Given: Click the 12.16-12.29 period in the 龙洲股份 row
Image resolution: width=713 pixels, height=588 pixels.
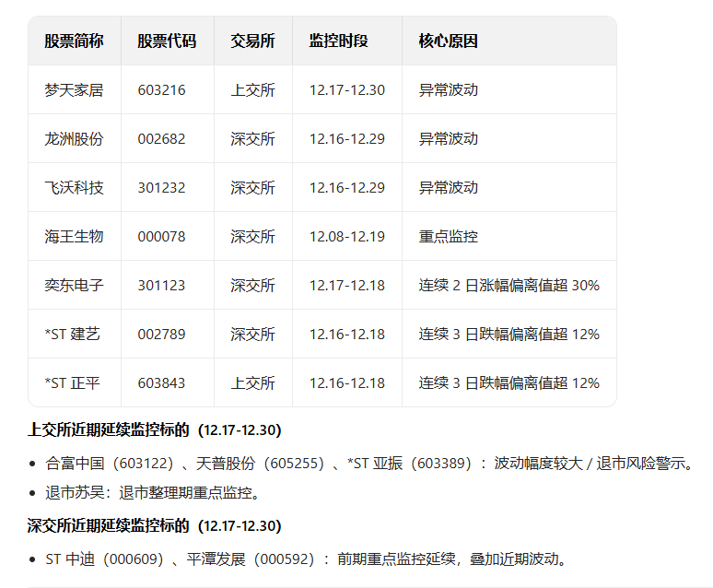Looking at the screenshot, I should point(347,139).
